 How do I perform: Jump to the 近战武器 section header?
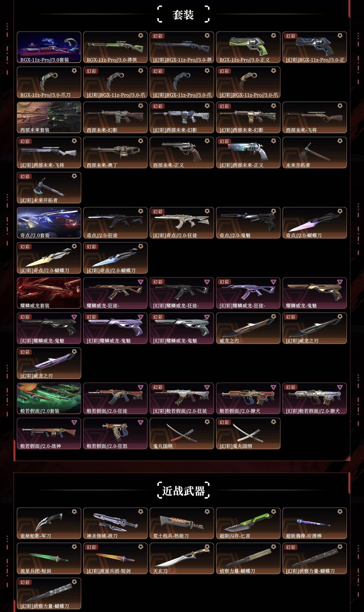183,491
